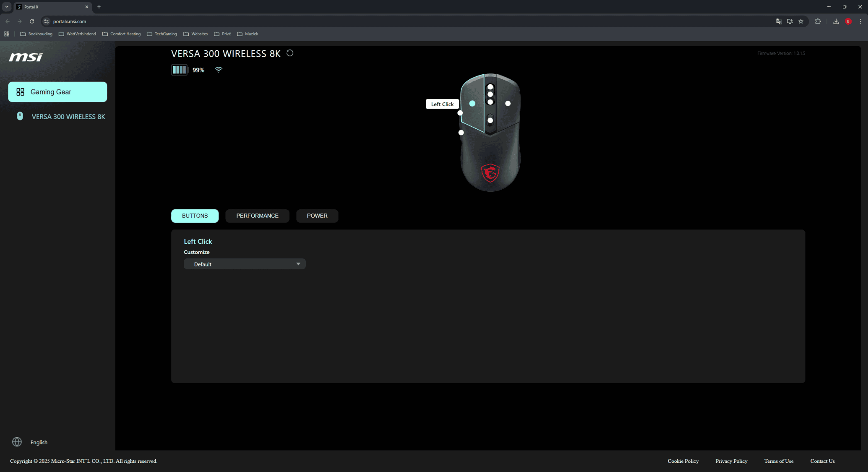Switch to the POWER tab
The image size is (868, 472).
tap(317, 216)
